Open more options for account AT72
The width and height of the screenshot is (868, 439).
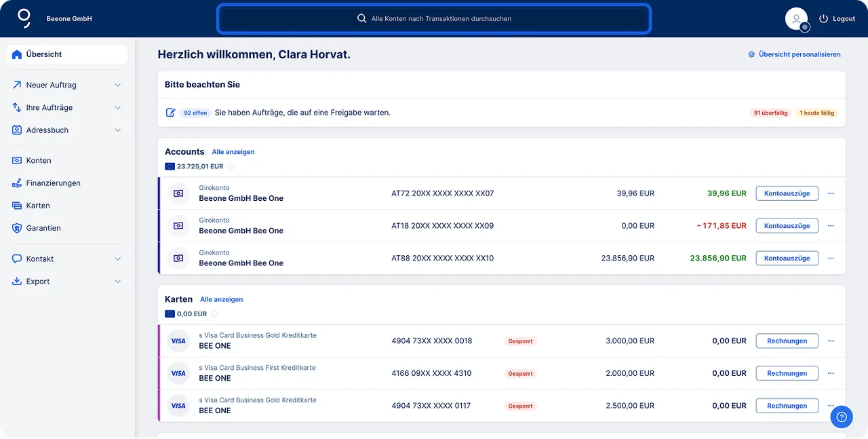pyautogui.click(x=831, y=193)
